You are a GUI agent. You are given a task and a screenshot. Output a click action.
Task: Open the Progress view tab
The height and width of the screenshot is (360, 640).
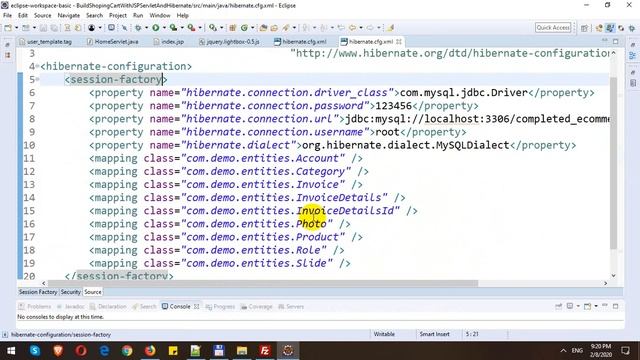[x=220, y=307]
